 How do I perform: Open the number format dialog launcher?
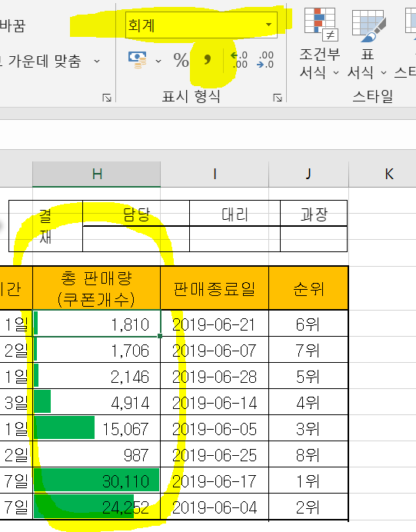click(278, 98)
